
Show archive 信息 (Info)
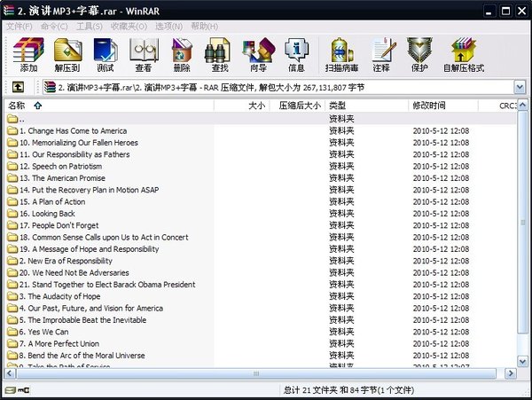pyautogui.click(x=296, y=55)
